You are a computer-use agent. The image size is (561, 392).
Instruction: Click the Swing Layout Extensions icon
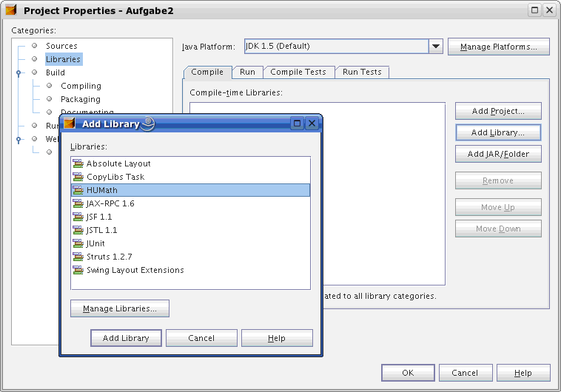[x=78, y=270]
